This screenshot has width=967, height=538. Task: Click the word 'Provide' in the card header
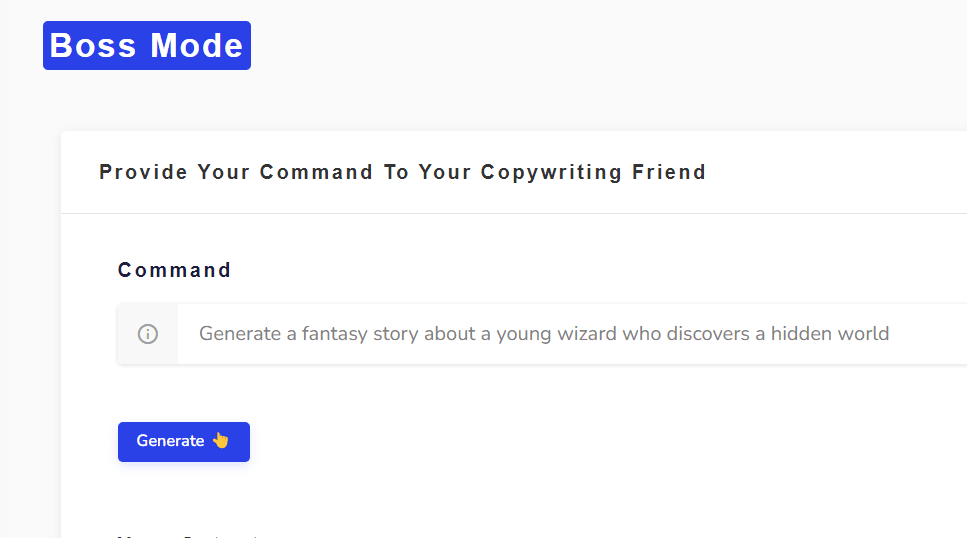tap(143, 172)
